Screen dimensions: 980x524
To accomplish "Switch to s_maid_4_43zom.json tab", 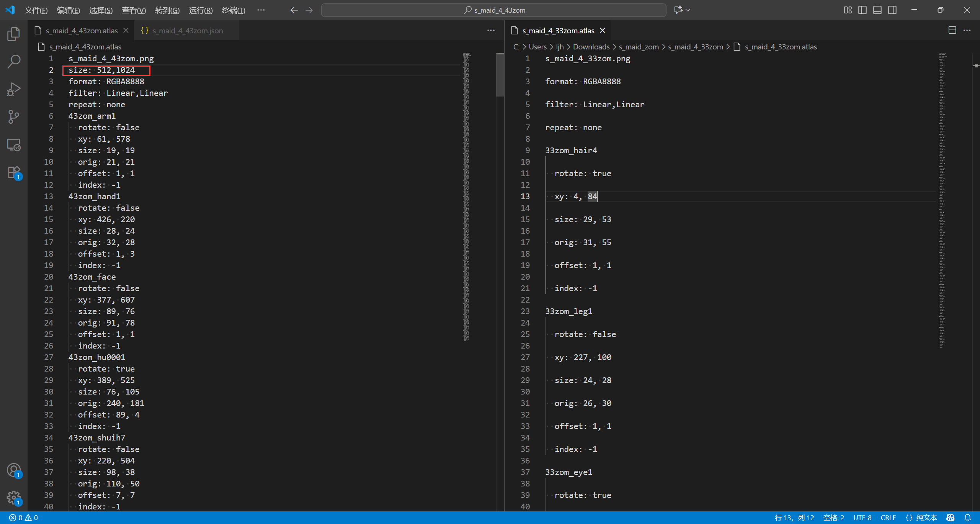I will [x=187, y=31].
